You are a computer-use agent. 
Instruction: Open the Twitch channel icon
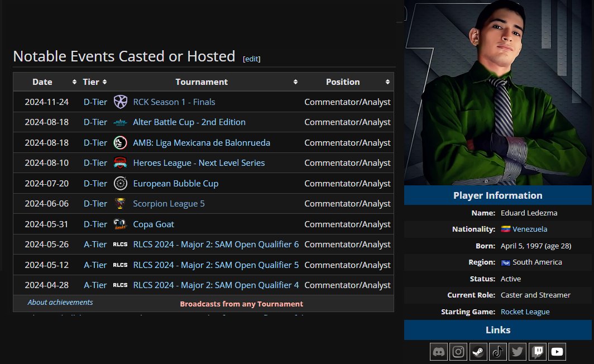pos(537,352)
